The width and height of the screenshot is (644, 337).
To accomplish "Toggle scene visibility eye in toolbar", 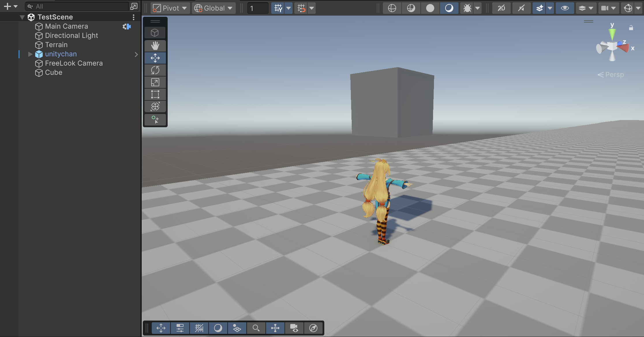I will tap(565, 8).
